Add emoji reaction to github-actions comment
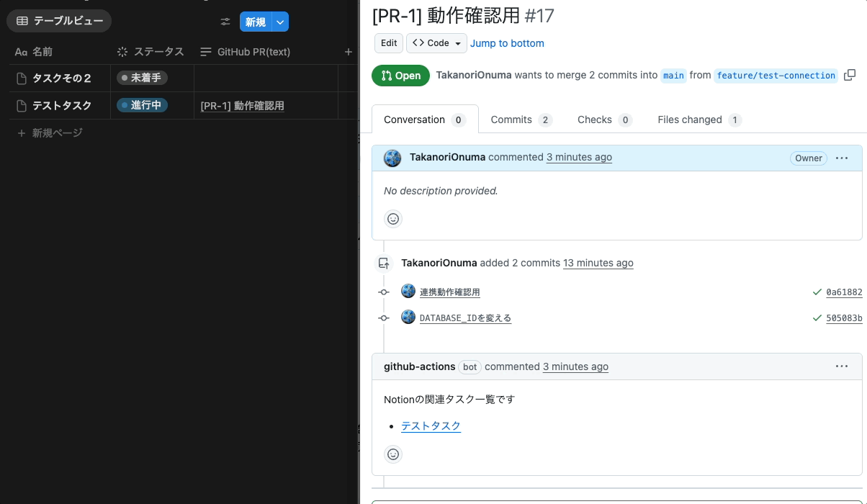Viewport: 867px width, 504px height. point(393,454)
